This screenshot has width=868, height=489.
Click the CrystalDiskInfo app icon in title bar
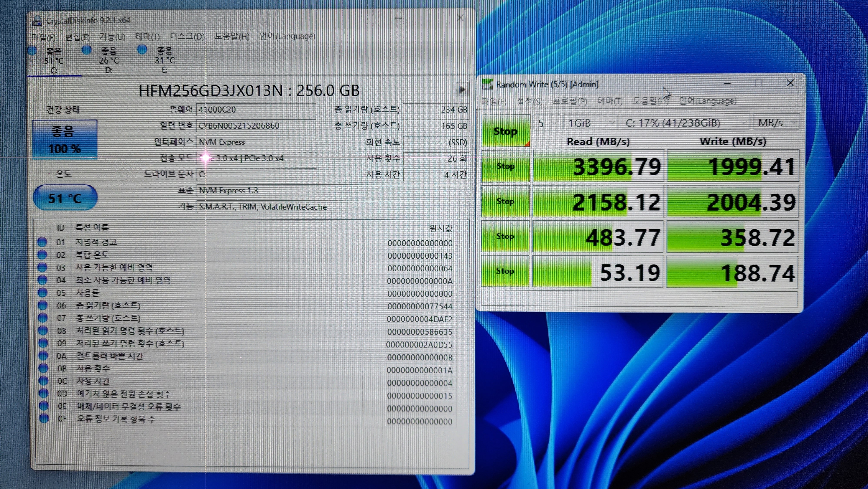click(37, 21)
